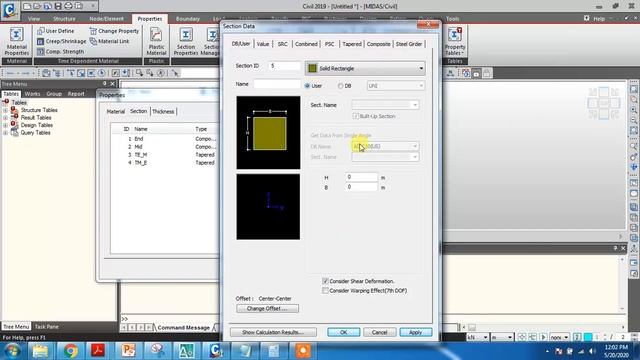This screenshot has height=360, width=640.
Task: Click the Apply button
Action: pyautogui.click(x=416, y=332)
